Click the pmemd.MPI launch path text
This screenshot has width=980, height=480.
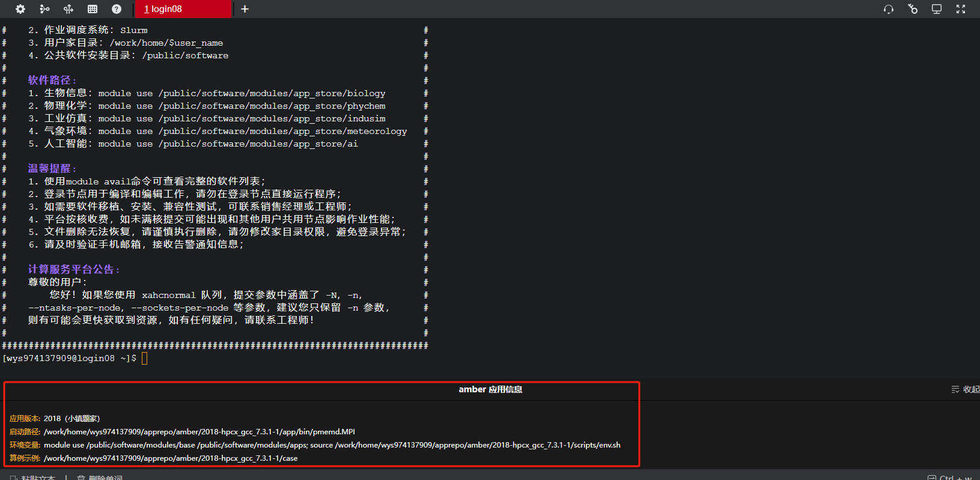tap(199, 431)
